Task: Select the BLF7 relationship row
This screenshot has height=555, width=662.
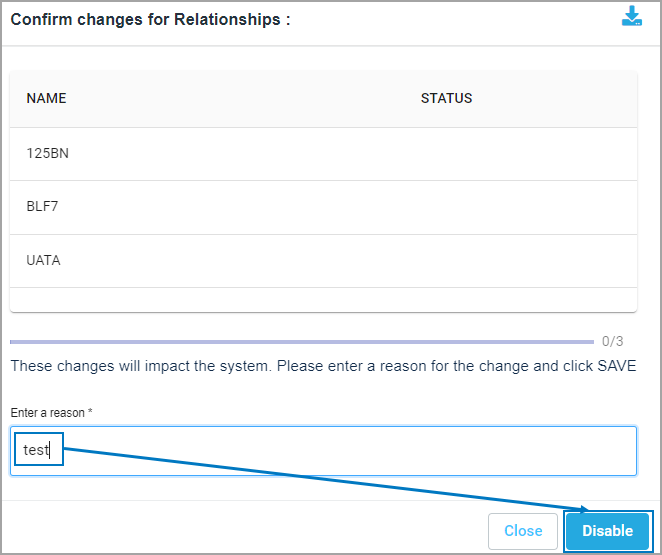Action: pyautogui.click(x=44, y=207)
